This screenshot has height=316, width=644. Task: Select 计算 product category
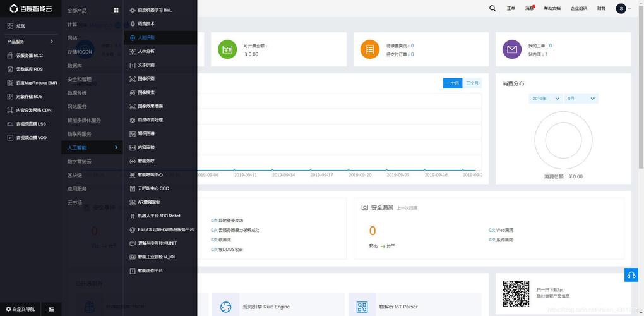pos(72,24)
